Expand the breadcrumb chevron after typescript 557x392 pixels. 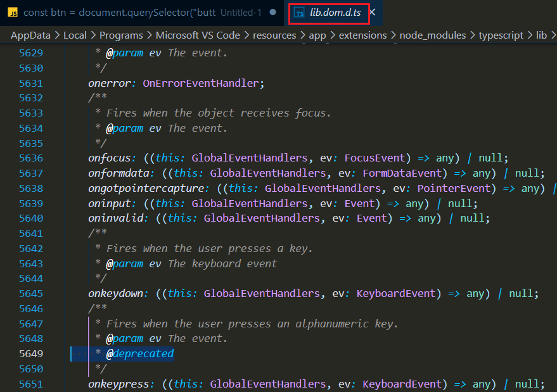pos(531,35)
